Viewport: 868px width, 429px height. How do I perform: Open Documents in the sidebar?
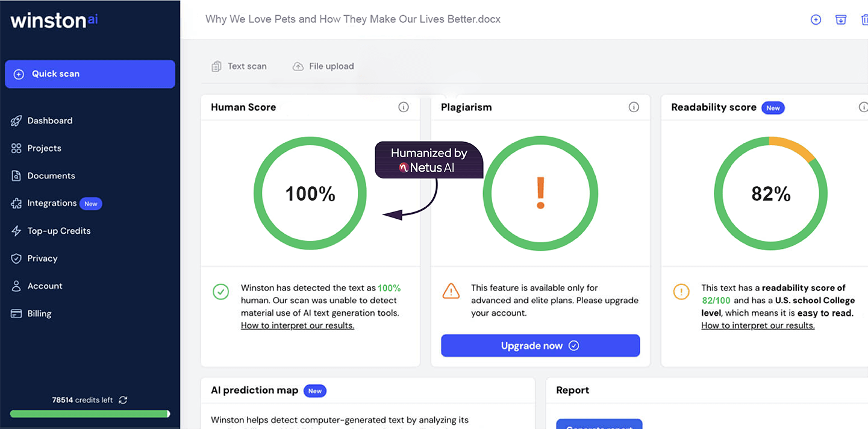coord(51,176)
